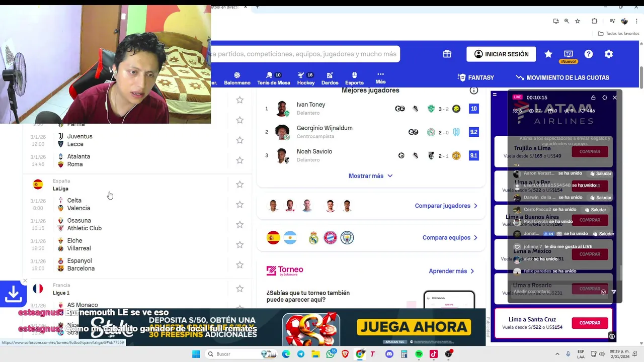Select the Tenis de Mesa sport icon

[274, 78]
